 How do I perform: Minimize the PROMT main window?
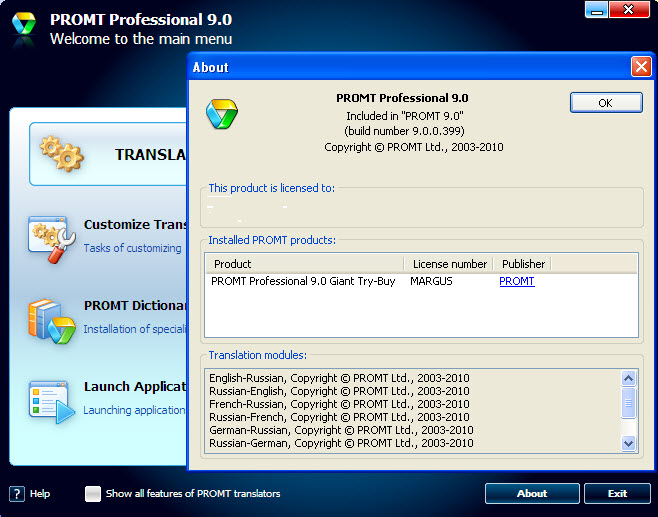[596, 10]
